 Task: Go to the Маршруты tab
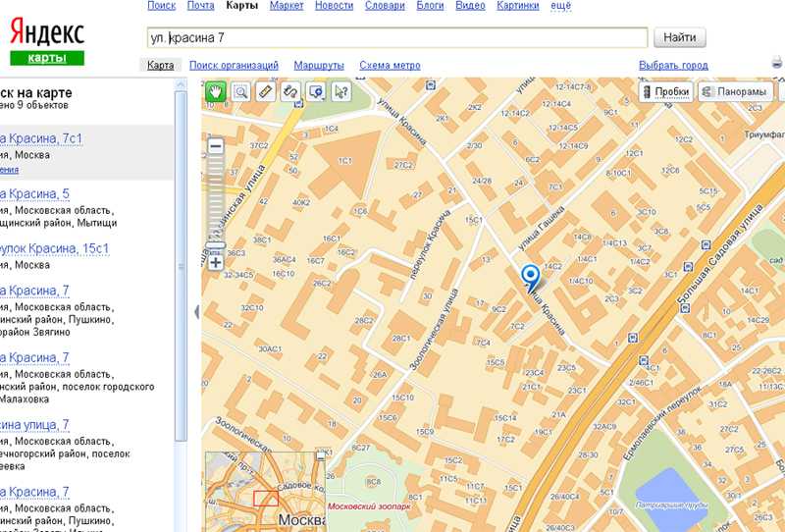(319, 65)
